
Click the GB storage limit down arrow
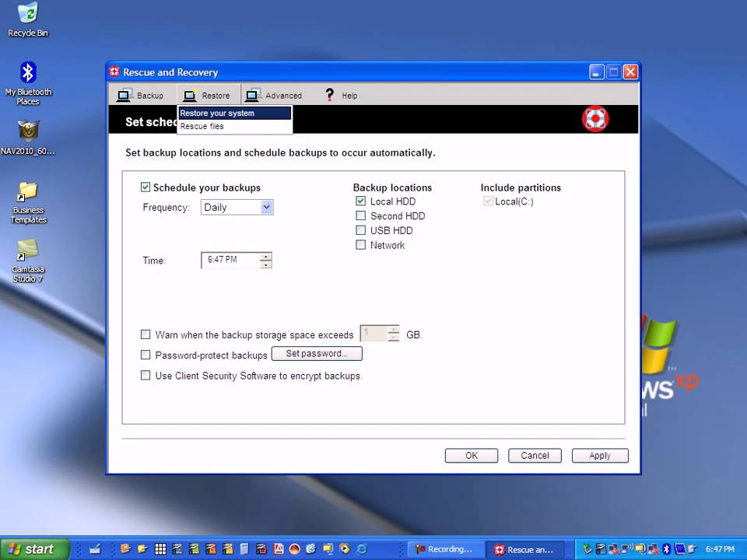click(x=394, y=338)
